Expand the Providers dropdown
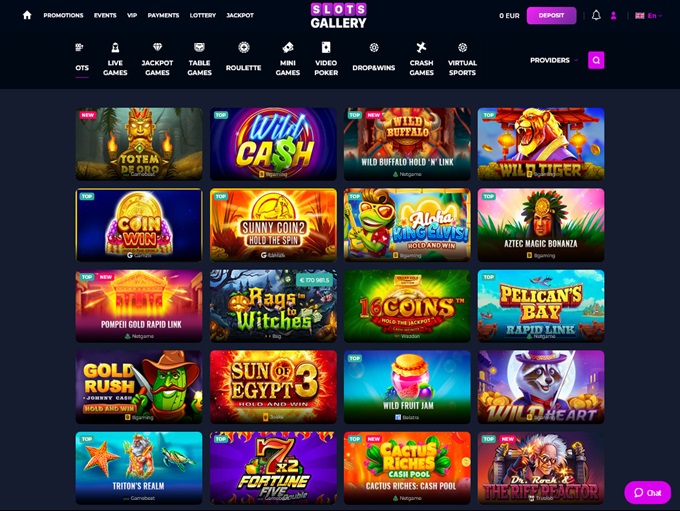The height and width of the screenshot is (511, 680). click(554, 60)
